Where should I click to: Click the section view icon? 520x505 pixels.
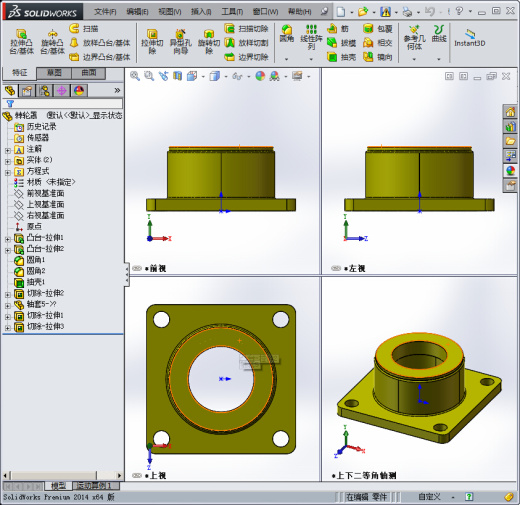point(178,76)
